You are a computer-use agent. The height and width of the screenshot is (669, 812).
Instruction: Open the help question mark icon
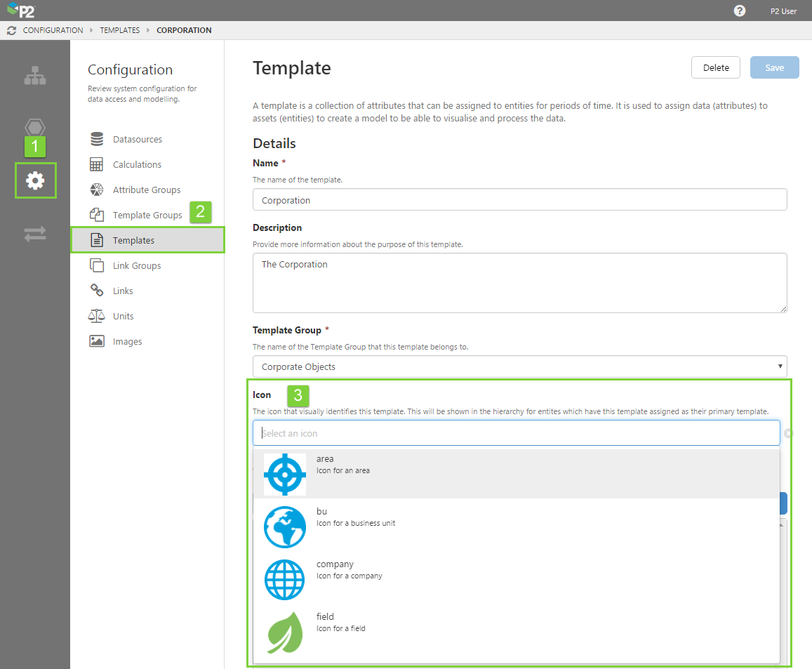click(740, 11)
